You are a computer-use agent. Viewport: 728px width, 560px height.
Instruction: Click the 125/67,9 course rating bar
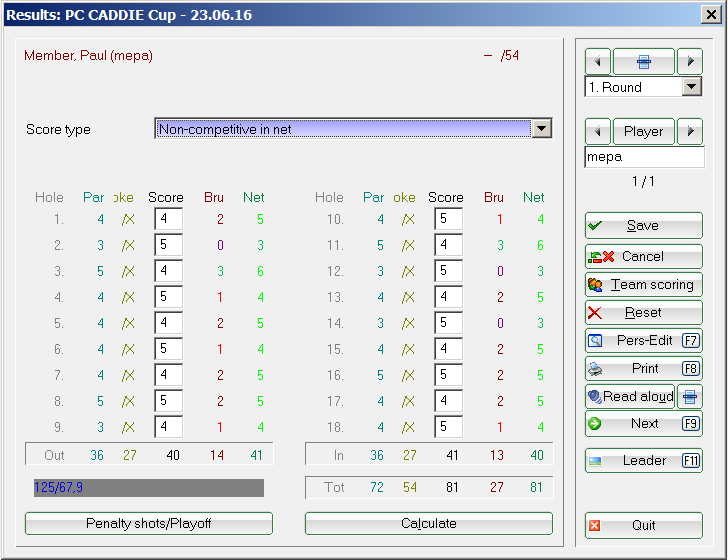(x=149, y=488)
